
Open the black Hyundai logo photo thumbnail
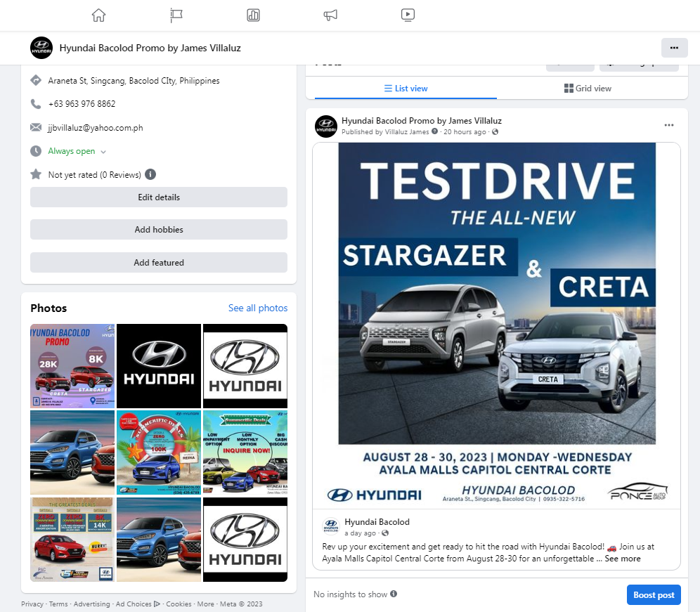[159, 366]
